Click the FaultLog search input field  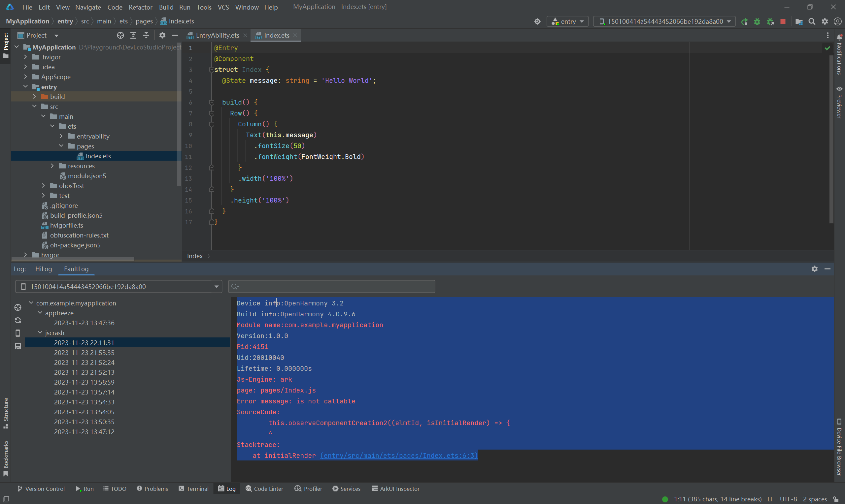pos(331,286)
